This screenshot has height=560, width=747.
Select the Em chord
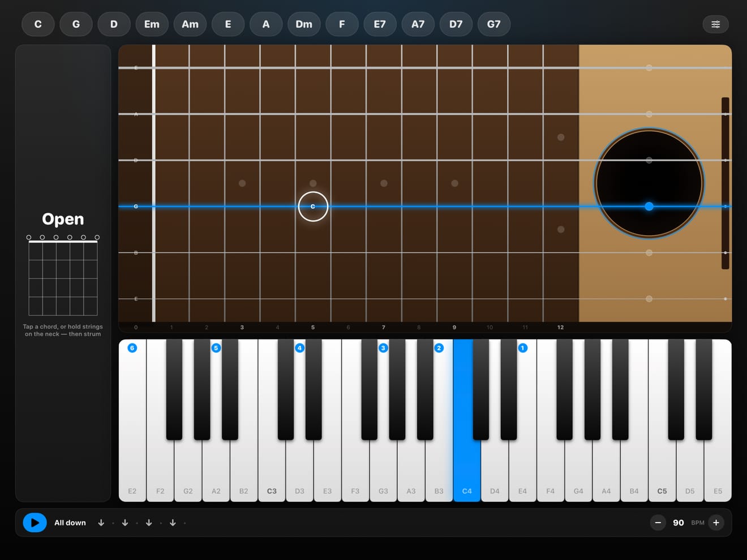[152, 24]
